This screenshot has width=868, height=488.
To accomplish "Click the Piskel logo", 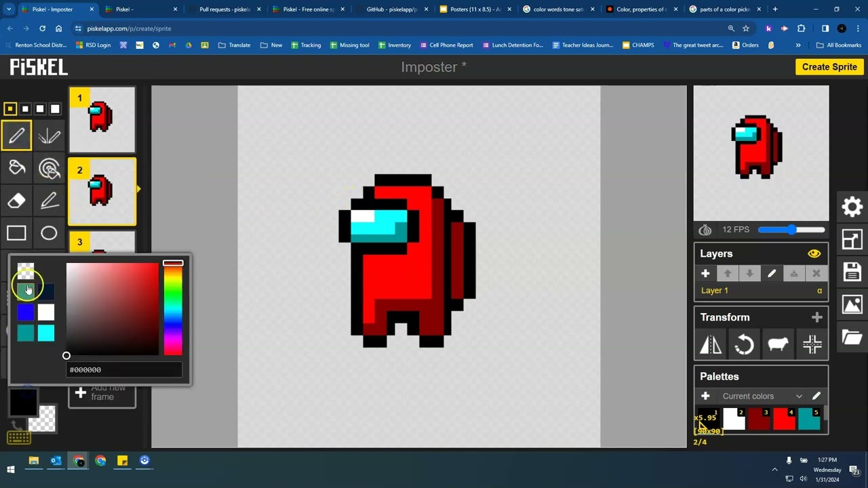I will tap(39, 67).
